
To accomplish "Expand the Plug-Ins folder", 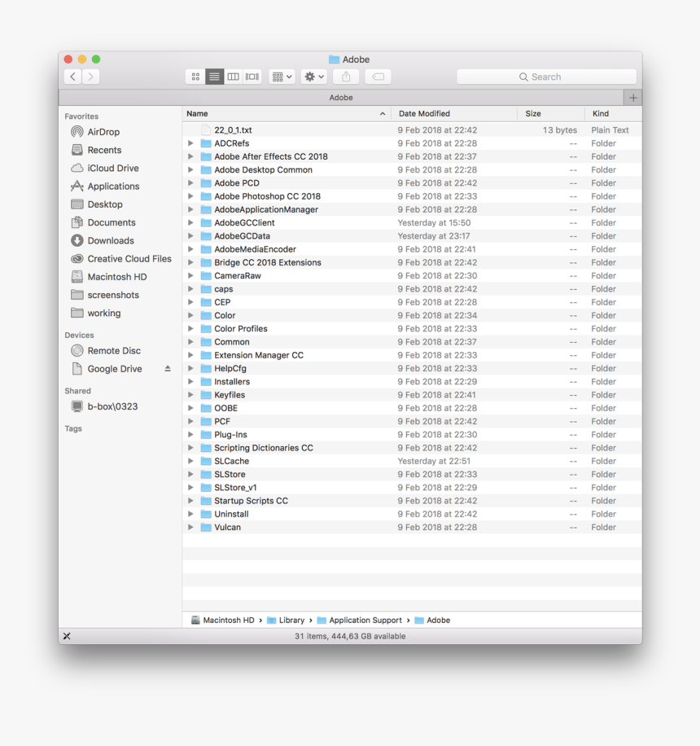I will click(x=190, y=434).
